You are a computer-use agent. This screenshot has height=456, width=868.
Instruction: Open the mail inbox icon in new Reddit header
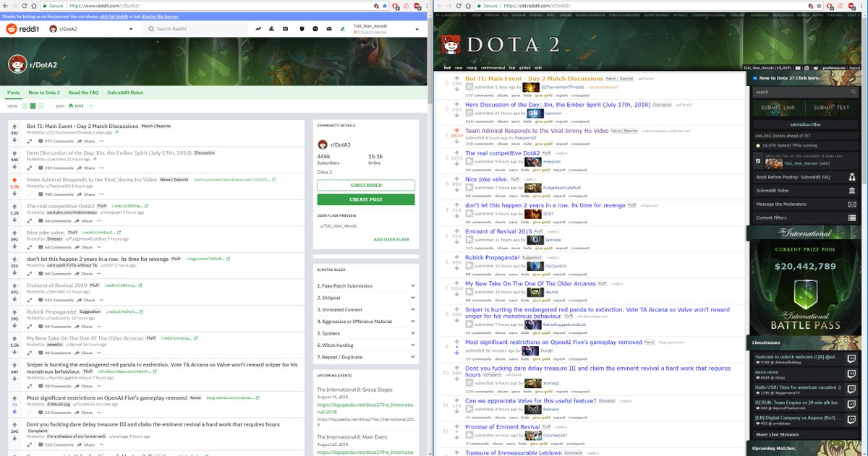click(x=329, y=29)
